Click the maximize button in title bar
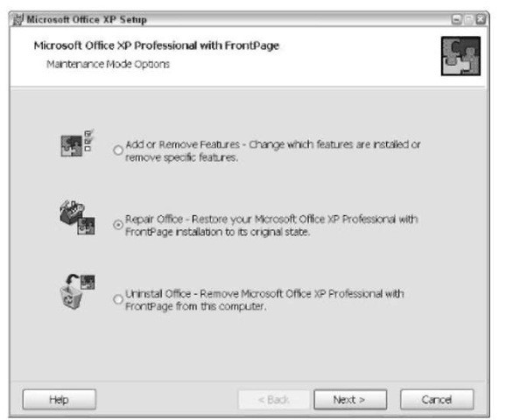This screenshot has width=506, height=420. coord(468,19)
